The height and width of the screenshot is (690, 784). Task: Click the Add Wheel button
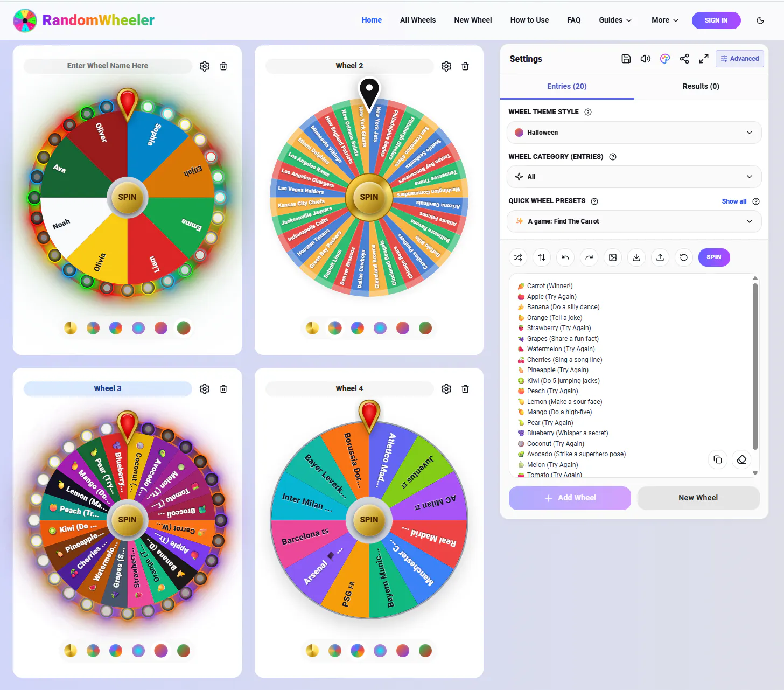pyautogui.click(x=570, y=498)
